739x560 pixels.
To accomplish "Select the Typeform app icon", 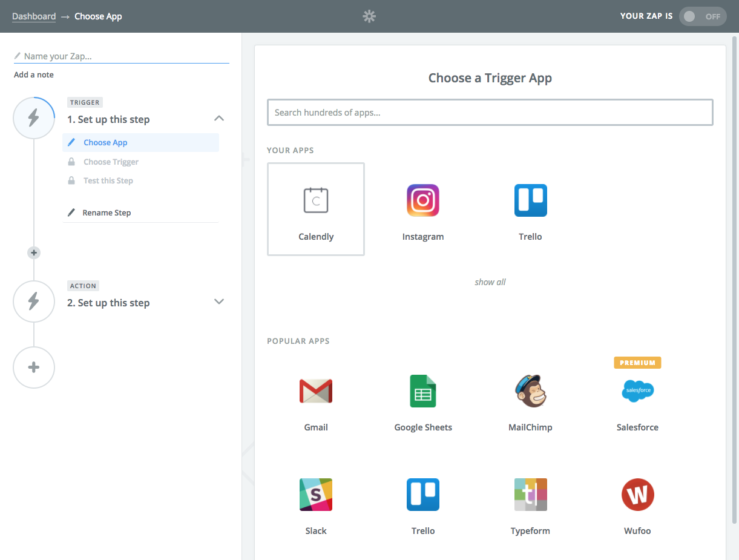I will coord(530,495).
